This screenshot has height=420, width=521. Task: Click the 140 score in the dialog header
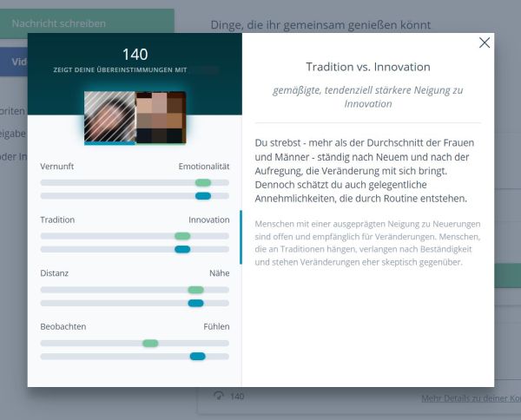[135, 55]
